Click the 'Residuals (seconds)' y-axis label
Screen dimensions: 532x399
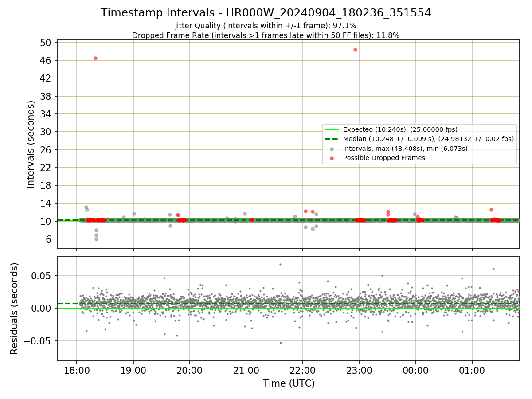point(14,308)
